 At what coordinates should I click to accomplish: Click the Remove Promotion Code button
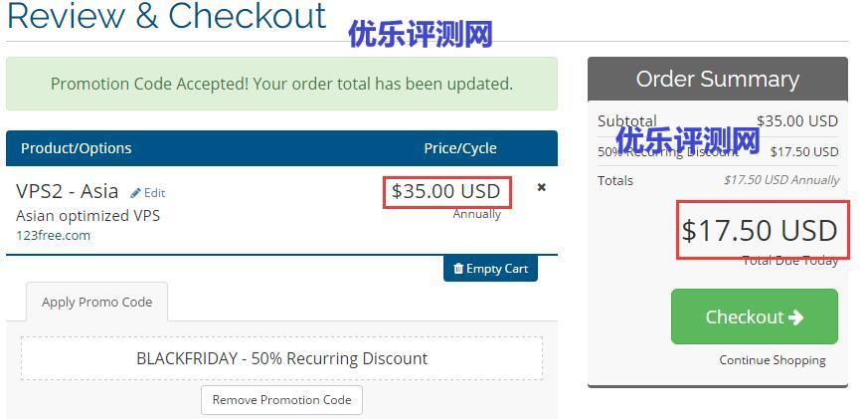coord(281,400)
